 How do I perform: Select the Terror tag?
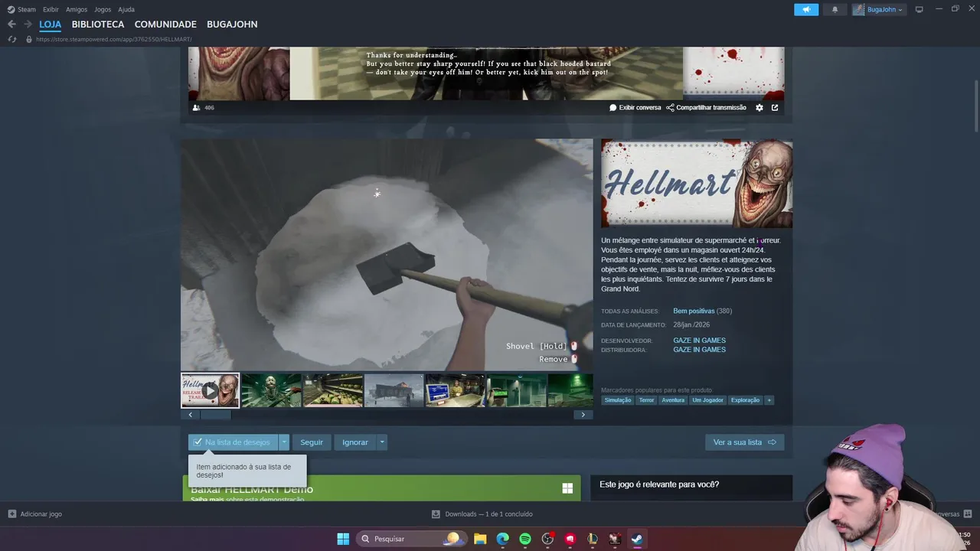pyautogui.click(x=647, y=400)
